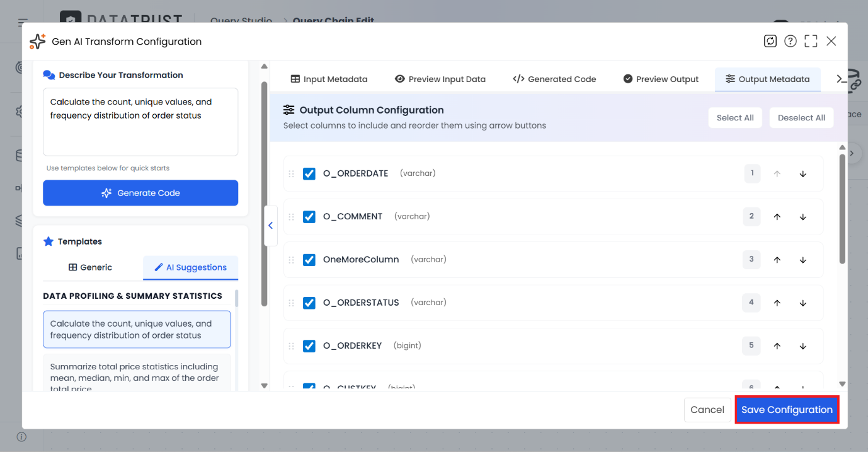Select the Output Metadata tab
The height and width of the screenshot is (452, 868).
point(767,79)
